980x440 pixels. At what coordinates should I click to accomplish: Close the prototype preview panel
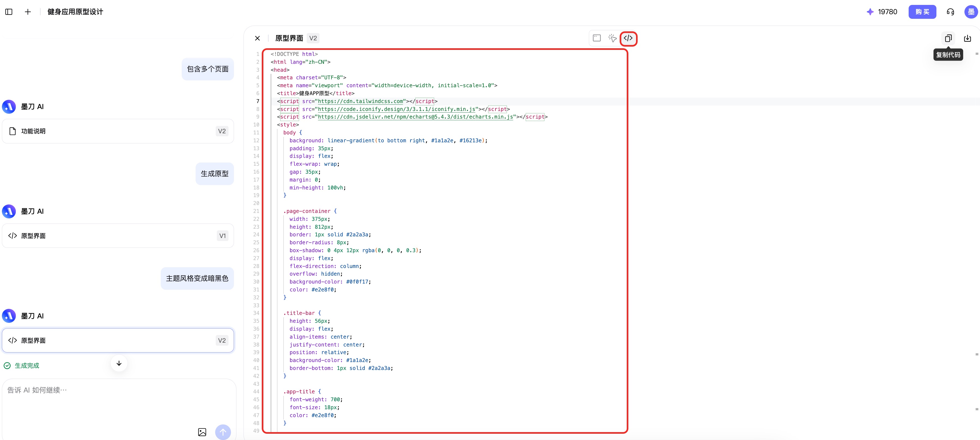(x=258, y=38)
